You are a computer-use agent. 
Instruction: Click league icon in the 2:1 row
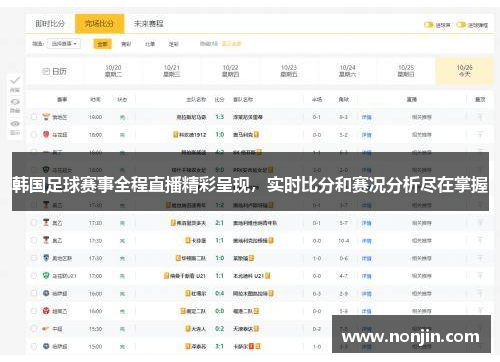pos(46,222)
